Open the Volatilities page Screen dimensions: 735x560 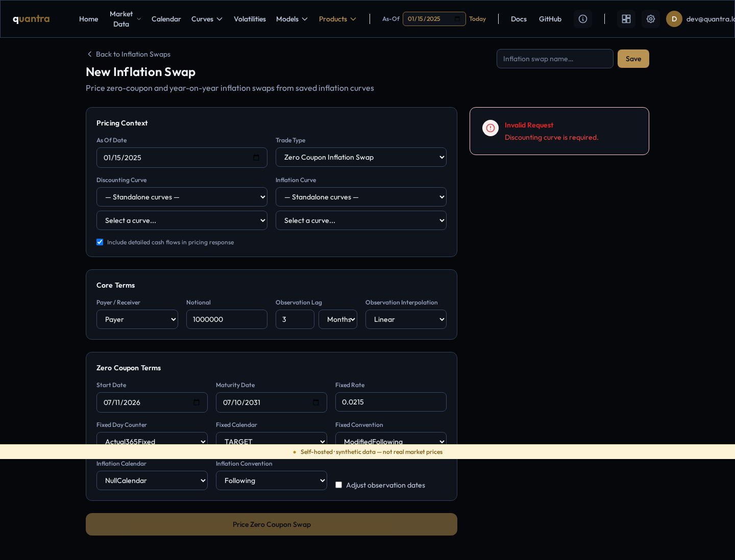point(250,19)
